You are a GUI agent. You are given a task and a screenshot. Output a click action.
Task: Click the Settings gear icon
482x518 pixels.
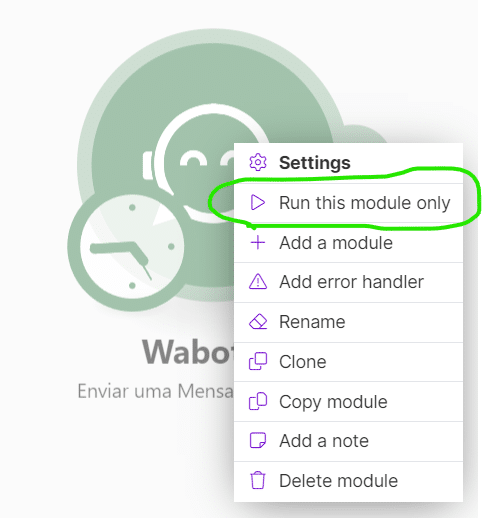click(x=258, y=162)
